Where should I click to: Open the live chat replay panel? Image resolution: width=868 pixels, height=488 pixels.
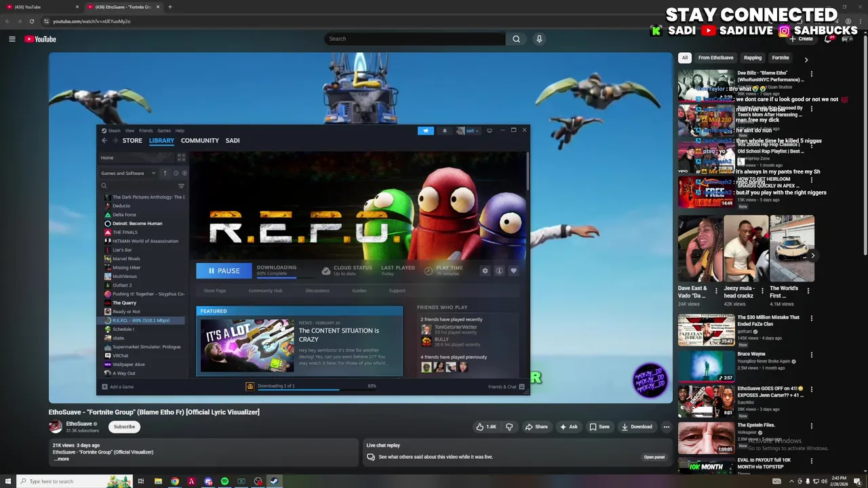click(654, 457)
